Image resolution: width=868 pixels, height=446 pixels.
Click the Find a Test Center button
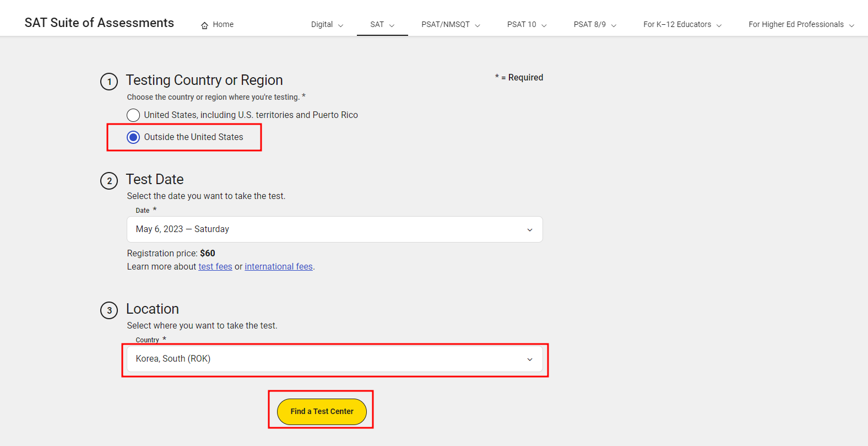pos(322,412)
